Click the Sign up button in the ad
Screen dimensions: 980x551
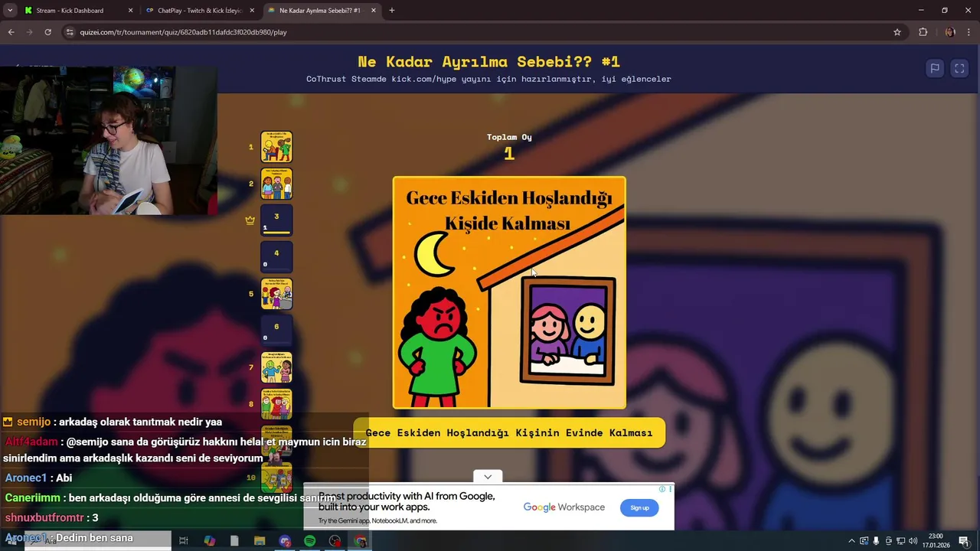(x=639, y=507)
